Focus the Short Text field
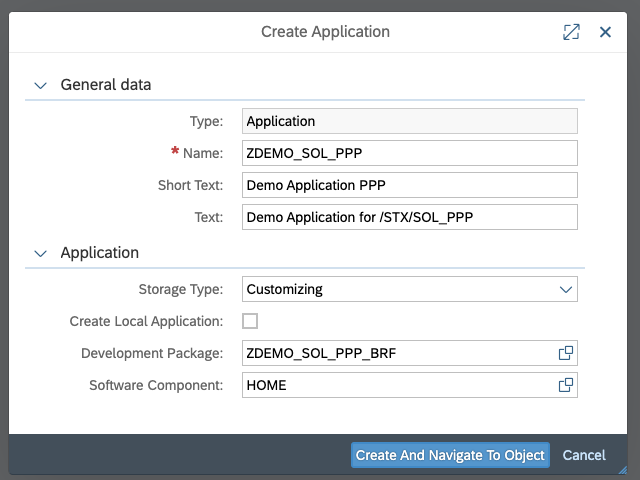Image resolution: width=640 pixels, height=480 pixels. 410,185
